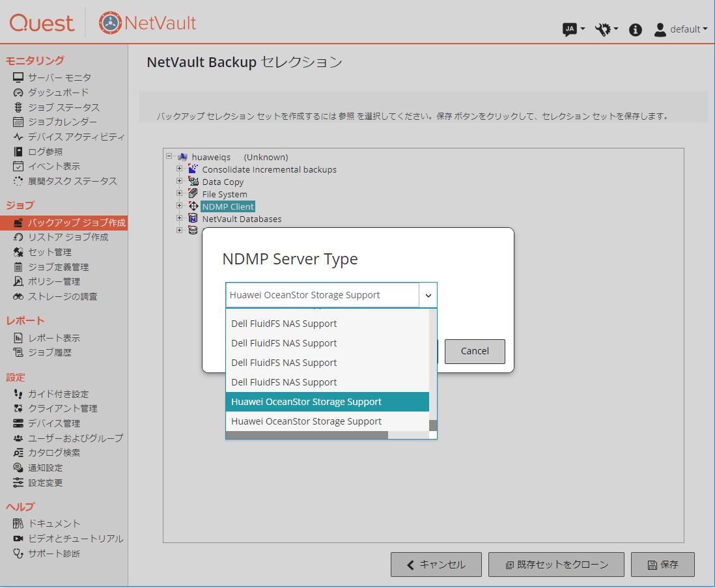This screenshot has height=588, width=715.
Task: Expand the partially hidden database-icon node
Action: 179,231
